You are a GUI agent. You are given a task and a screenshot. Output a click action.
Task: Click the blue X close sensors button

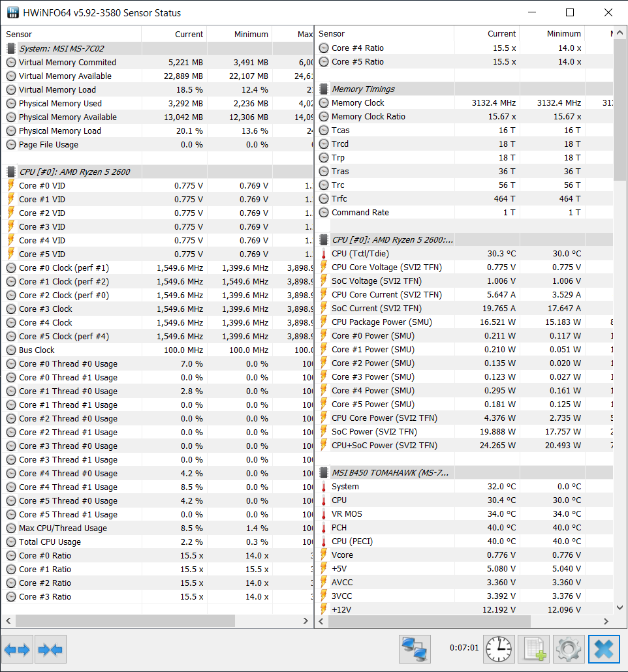click(604, 649)
